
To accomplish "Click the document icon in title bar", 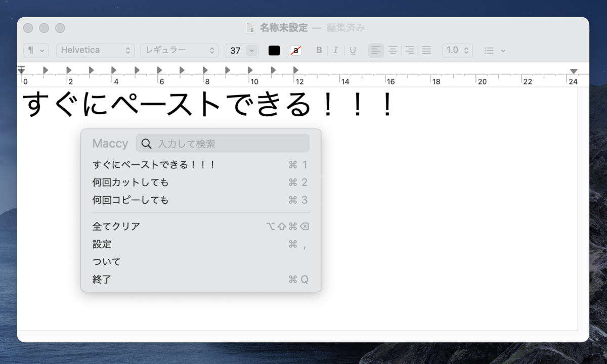I will click(250, 28).
